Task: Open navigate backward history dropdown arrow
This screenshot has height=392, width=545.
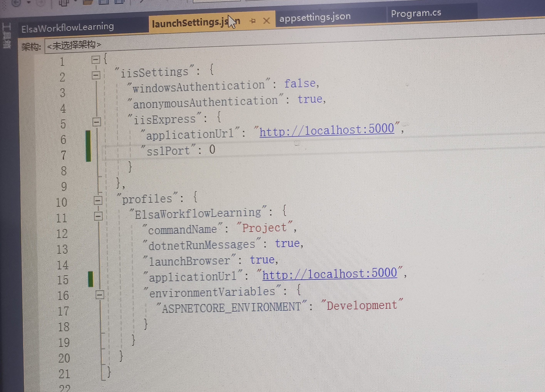Action: pyautogui.click(x=29, y=2)
